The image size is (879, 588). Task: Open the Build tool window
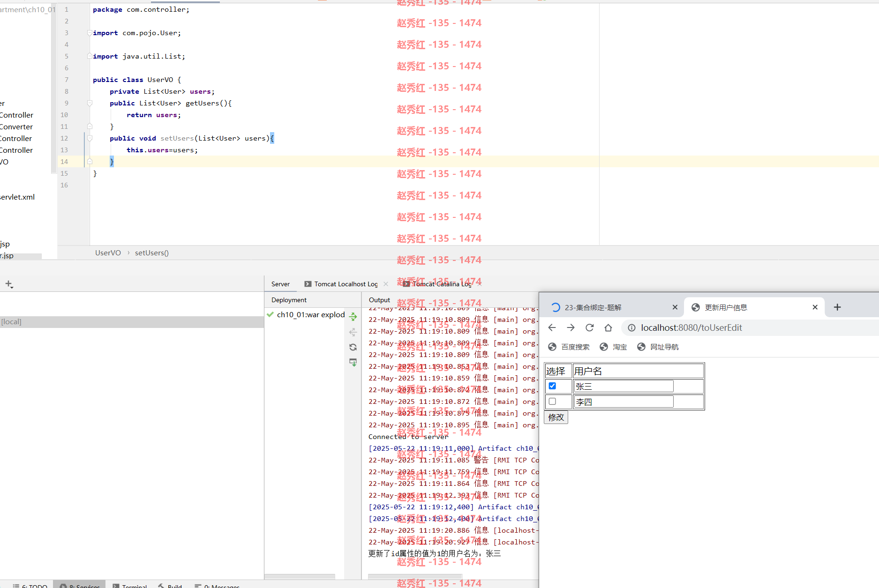point(170,585)
